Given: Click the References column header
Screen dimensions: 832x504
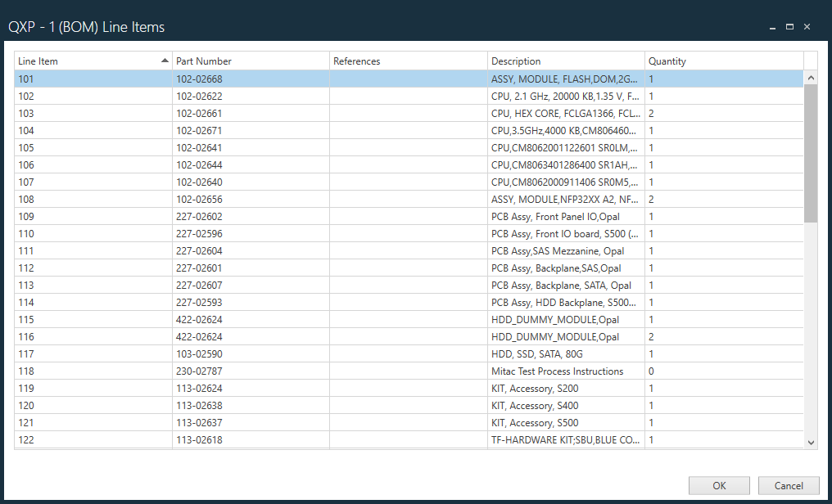Looking at the screenshot, I should click(x=408, y=61).
